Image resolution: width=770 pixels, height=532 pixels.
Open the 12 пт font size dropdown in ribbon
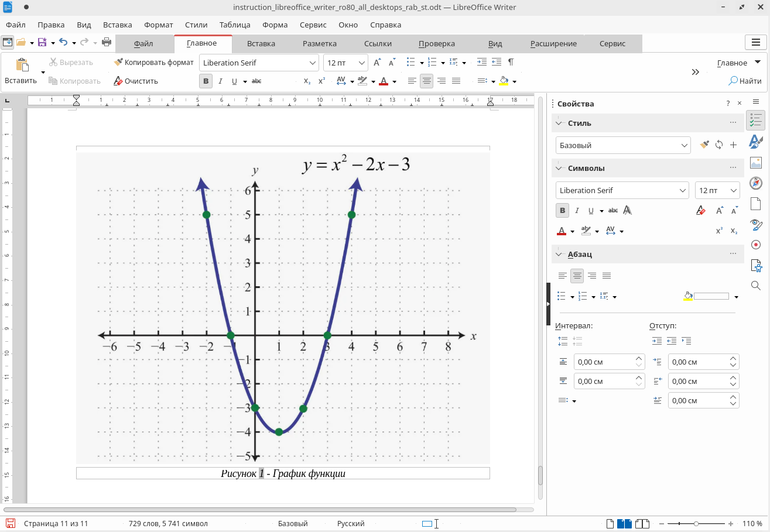pos(362,63)
